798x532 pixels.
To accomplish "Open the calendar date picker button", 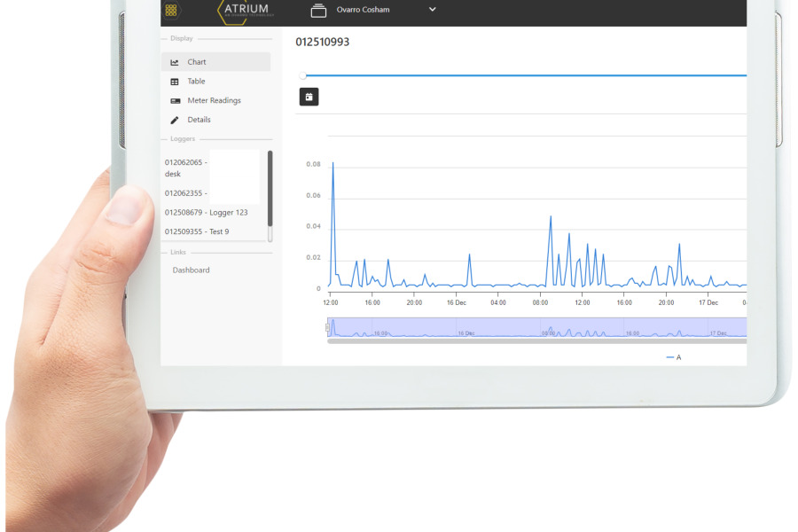I will pos(309,97).
